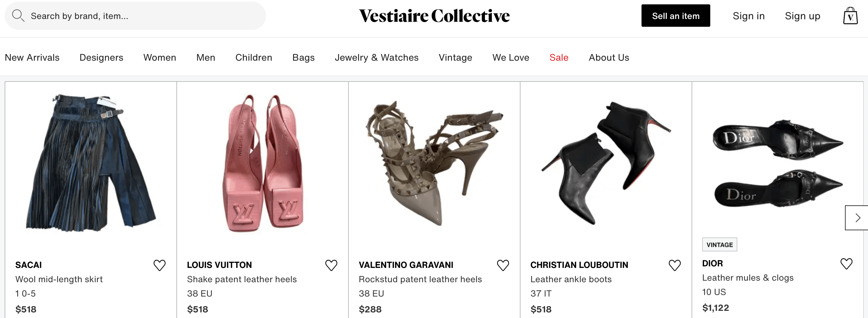The image size is (868, 318).
Task: Heart the Valentino Rockstud heels
Action: click(503, 265)
